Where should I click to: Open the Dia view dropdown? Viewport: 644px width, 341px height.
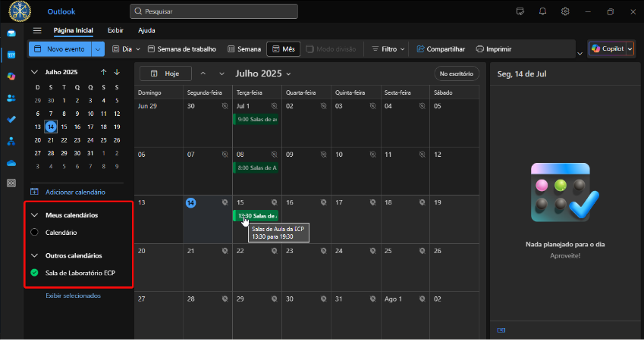(127, 48)
